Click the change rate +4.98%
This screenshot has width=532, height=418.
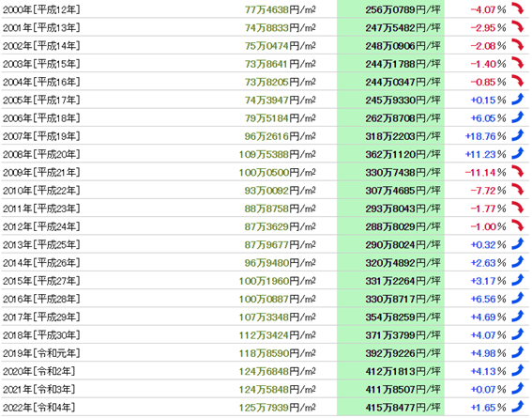(488, 353)
